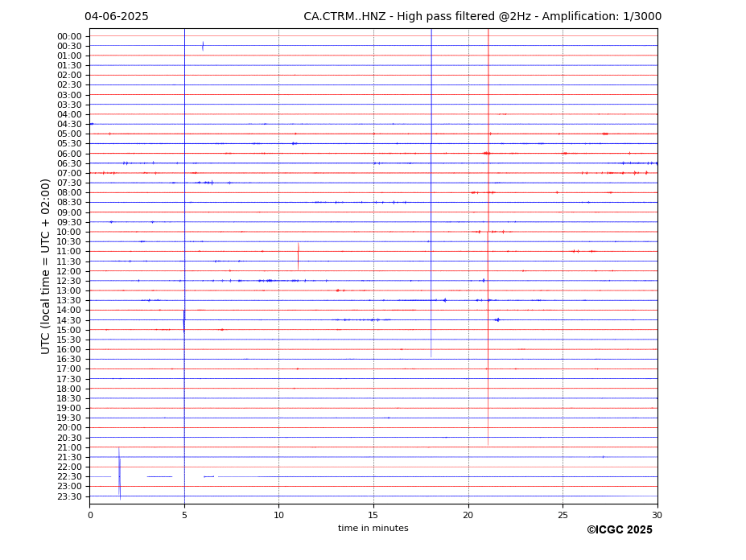The height and width of the screenshot is (560, 746).
Task: Click the date label 04-06-2025
Action: click(x=117, y=17)
